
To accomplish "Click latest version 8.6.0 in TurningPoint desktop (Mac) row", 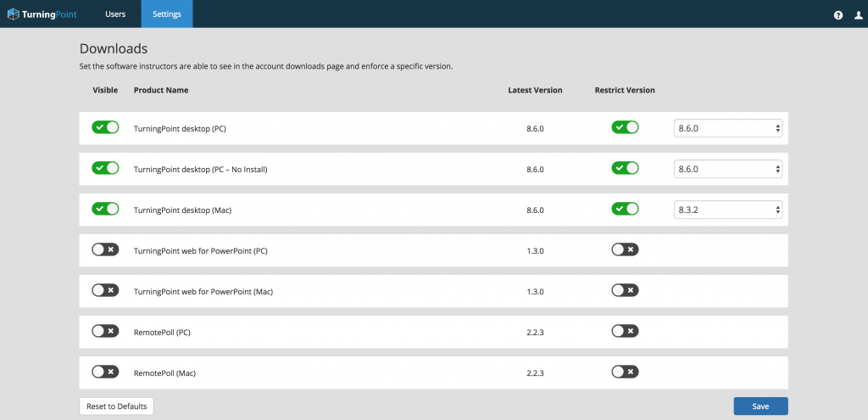I will (536, 210).
